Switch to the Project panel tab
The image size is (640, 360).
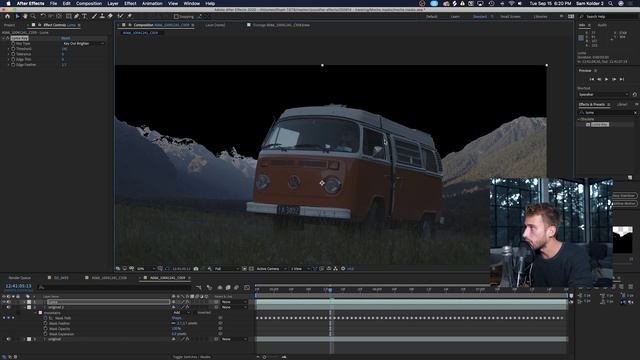click(x=9, y=25)
